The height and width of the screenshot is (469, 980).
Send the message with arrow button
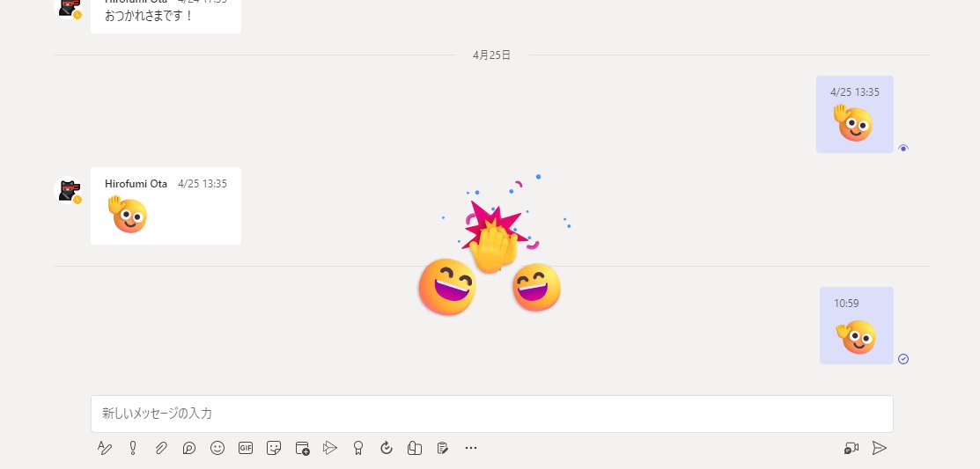[x=880, y=448]
